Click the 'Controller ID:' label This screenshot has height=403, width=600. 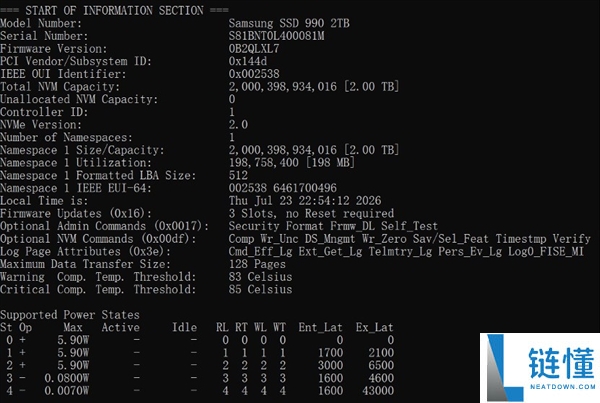pyautogui.click(x=44, y=112)
